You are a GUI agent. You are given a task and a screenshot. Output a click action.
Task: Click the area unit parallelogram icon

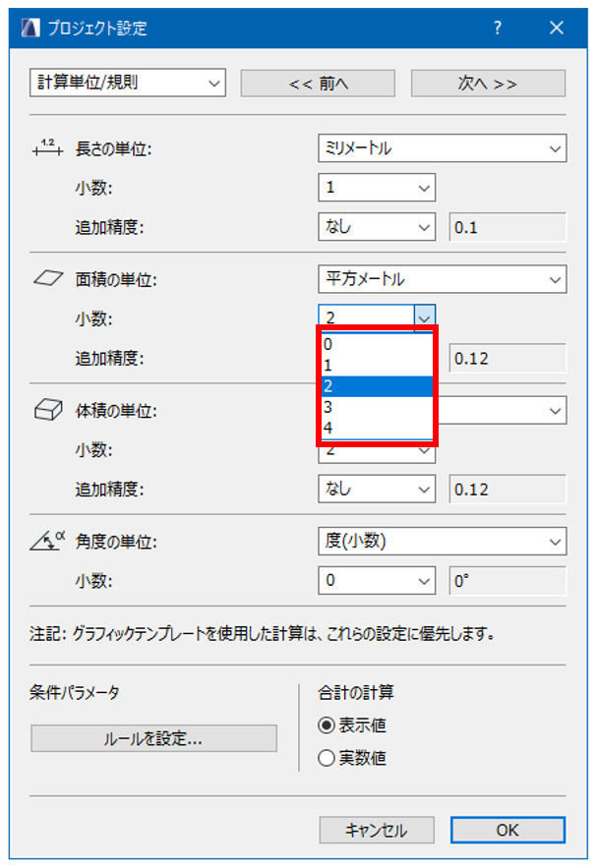pos(45,279)
